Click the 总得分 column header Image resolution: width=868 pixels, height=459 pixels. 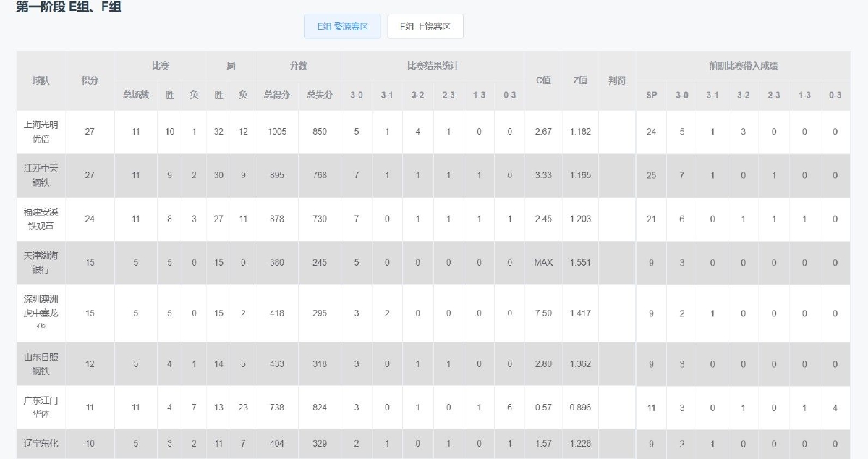tap(276, 95)
